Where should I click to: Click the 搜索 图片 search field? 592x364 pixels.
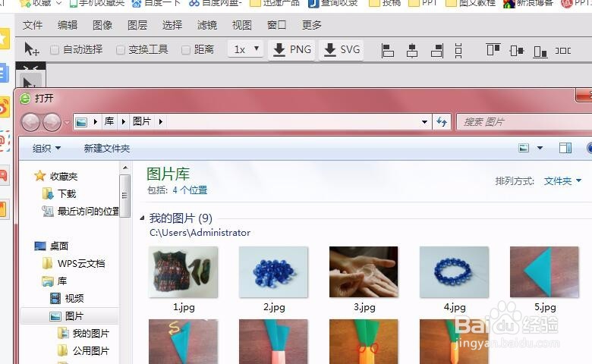click(x=524, y=122)
